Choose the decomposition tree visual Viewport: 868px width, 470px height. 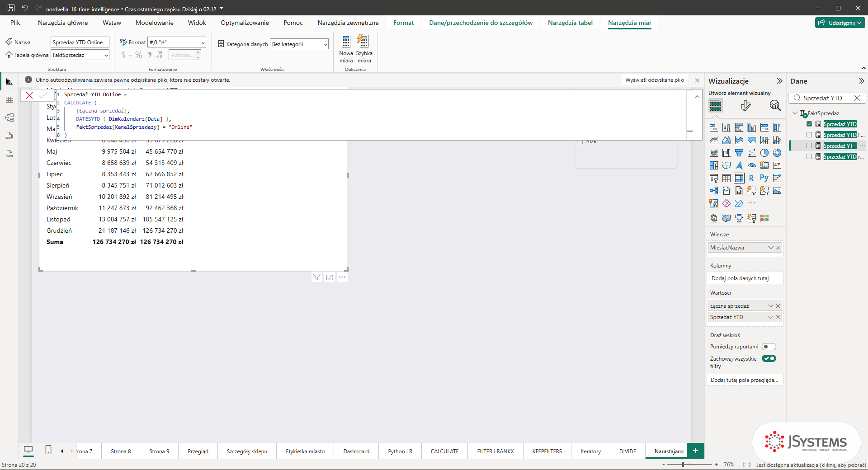click(x=714, y=191)
